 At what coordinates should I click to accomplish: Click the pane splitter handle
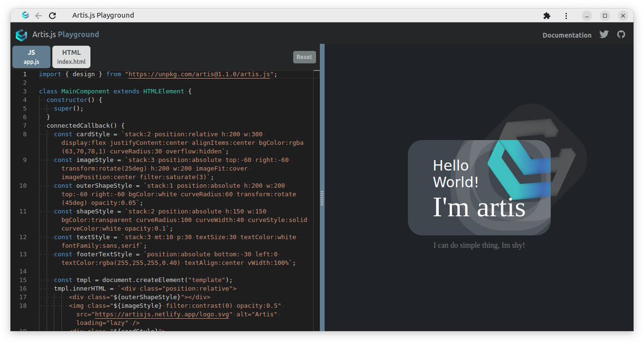click(x=322, y=198)
